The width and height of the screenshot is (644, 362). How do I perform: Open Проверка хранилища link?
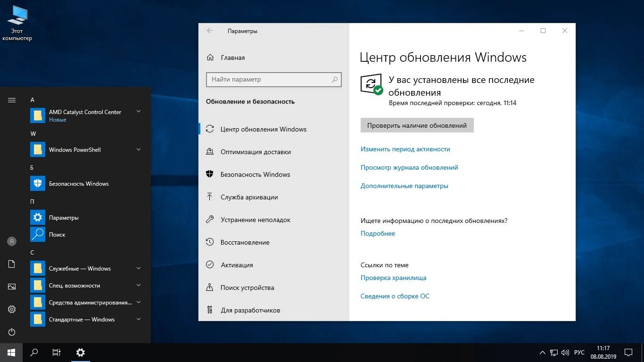[394, 278]
